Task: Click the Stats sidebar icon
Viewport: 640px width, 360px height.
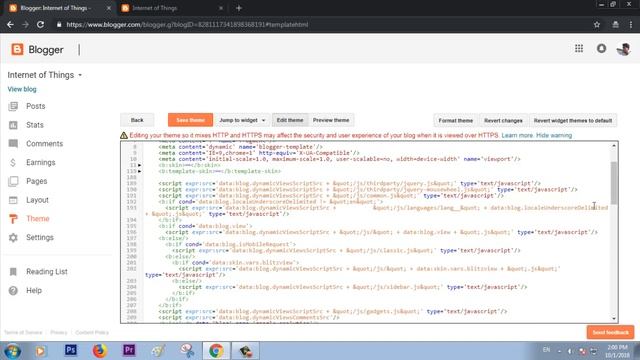Action: (13, 125)
